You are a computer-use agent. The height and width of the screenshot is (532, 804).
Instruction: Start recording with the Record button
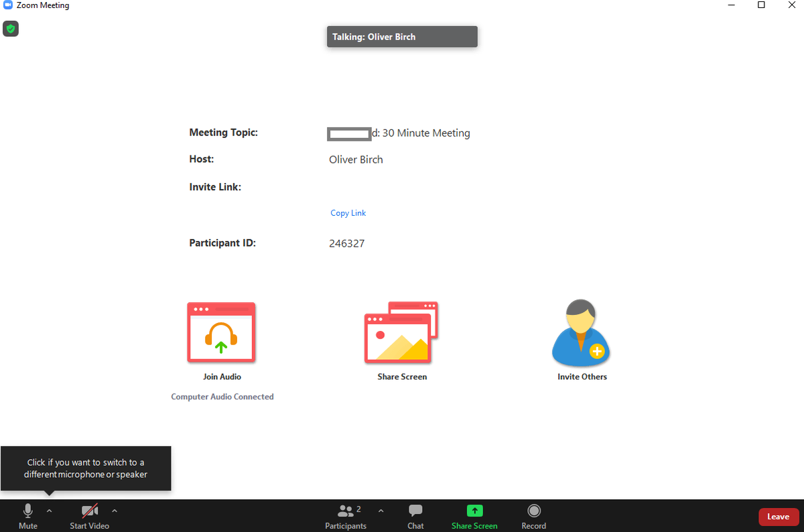[534, 517]
